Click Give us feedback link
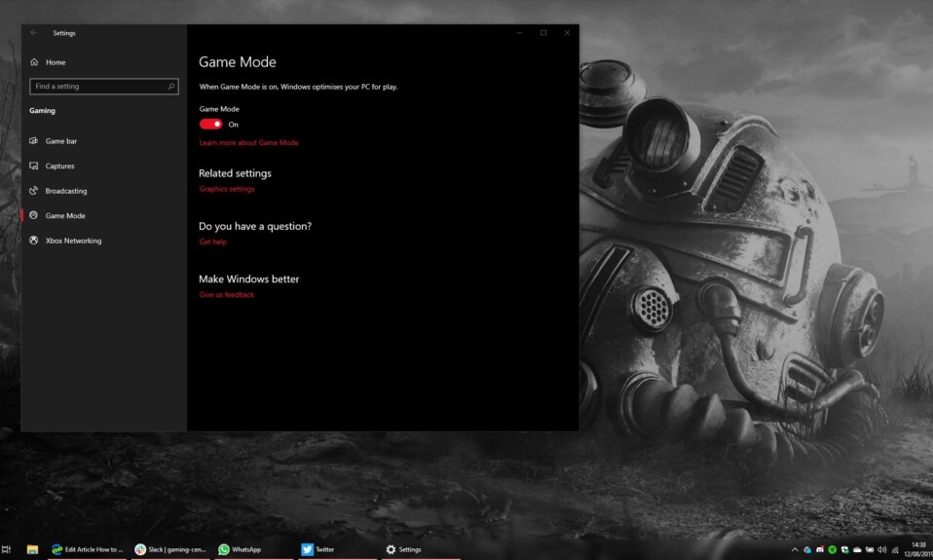933x560 pixels. coord(227,294)
